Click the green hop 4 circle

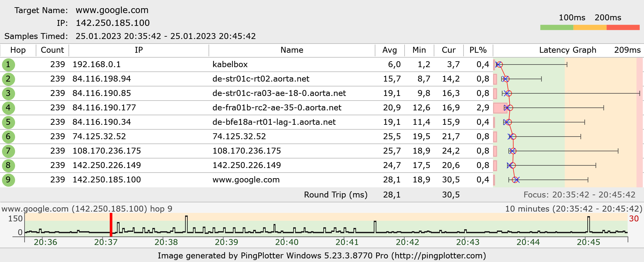8,108
